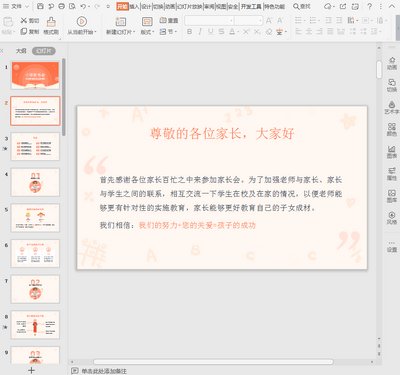
Task: Click the Increase Indent icon
Action: tap(339, 21)
